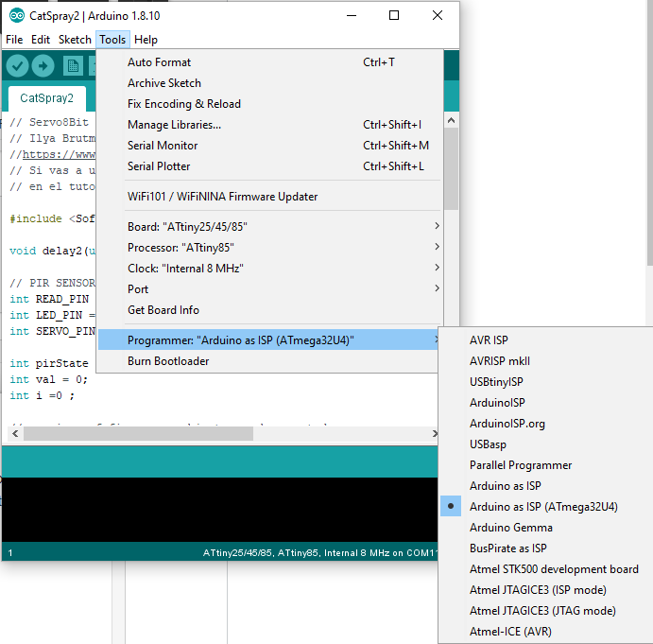Click the New sketch document icon
Image resolution: width=653 pixels, height=644 pixels.
[x=73, y=66]
